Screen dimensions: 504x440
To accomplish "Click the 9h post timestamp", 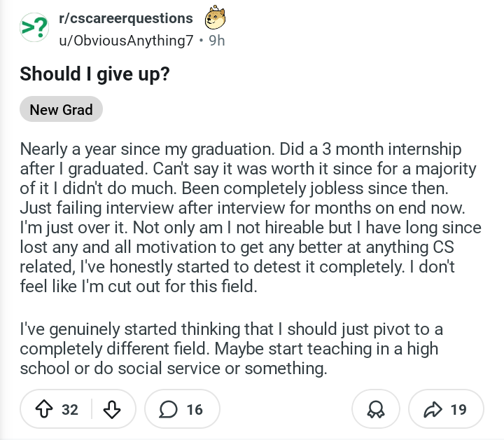I will (x=217, y=40).
